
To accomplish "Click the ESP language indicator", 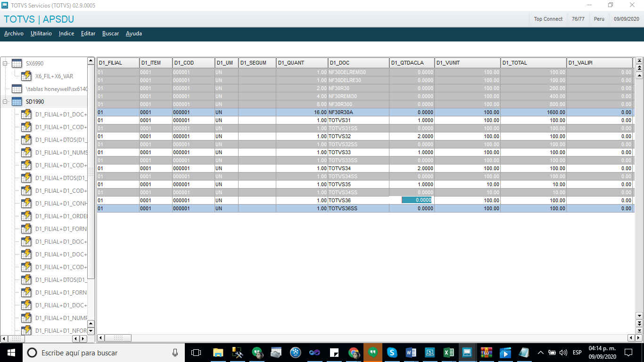I will pos(577,353).
